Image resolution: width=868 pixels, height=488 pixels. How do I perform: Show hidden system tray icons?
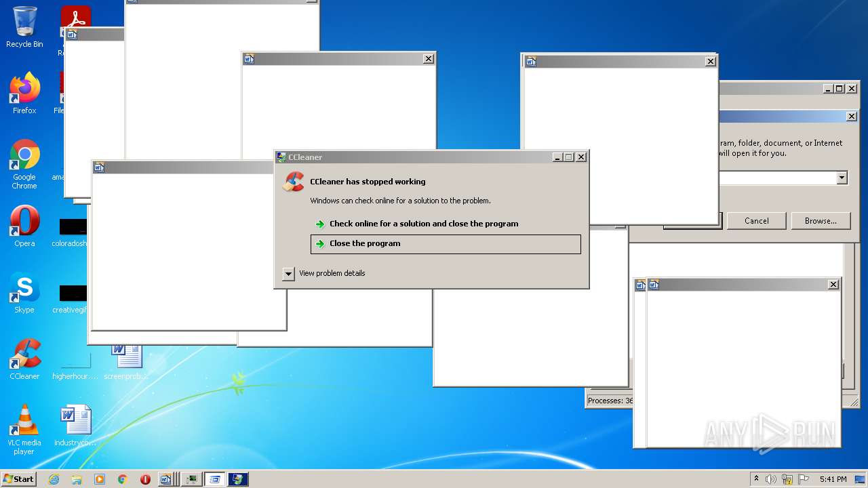click(757, 479)
